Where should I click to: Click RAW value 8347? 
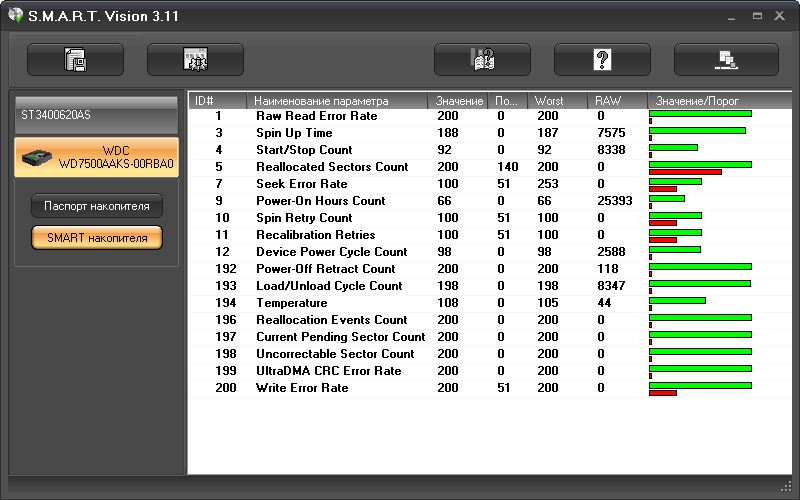click(611, 286)
